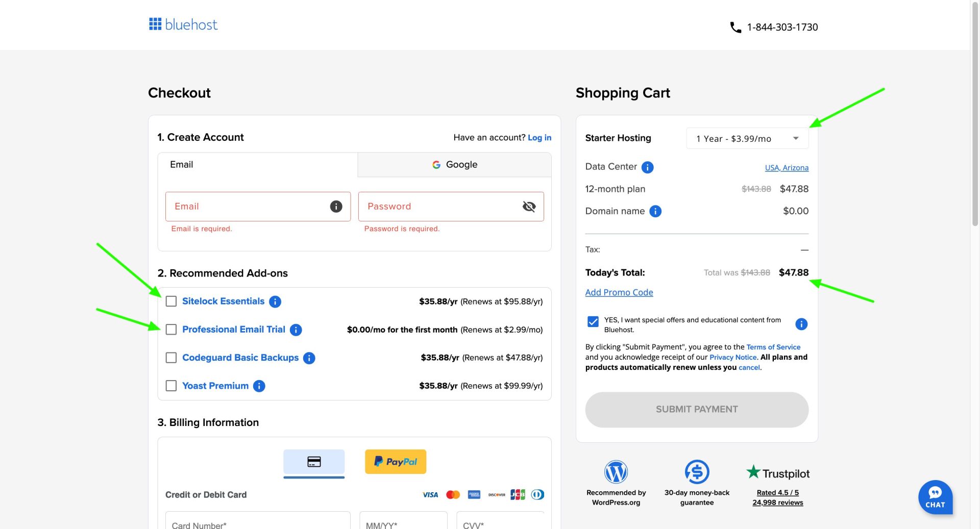Open the Data Center info tooltip
Screen dimensions: 980x529
click(647, 167)
